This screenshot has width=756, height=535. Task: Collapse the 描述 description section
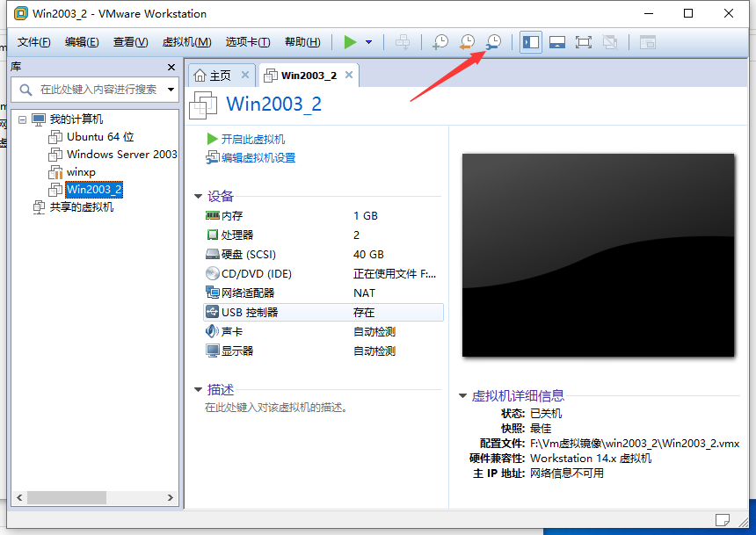point(198,389)
